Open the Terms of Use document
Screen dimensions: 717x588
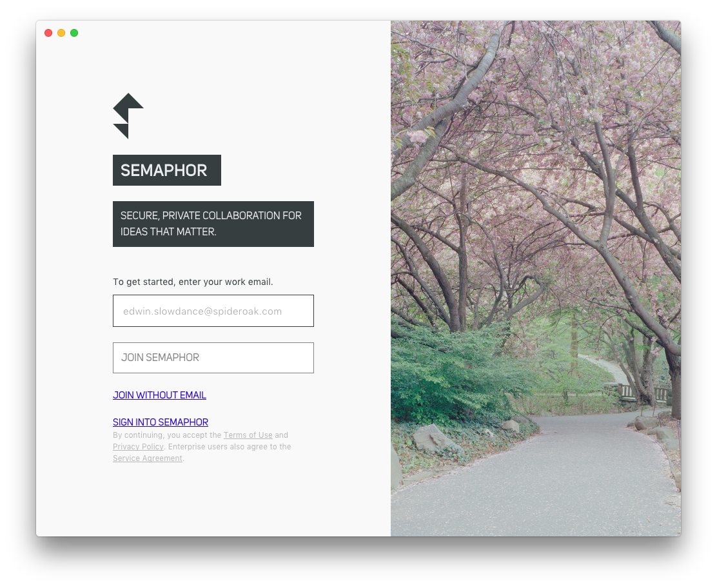248,435
